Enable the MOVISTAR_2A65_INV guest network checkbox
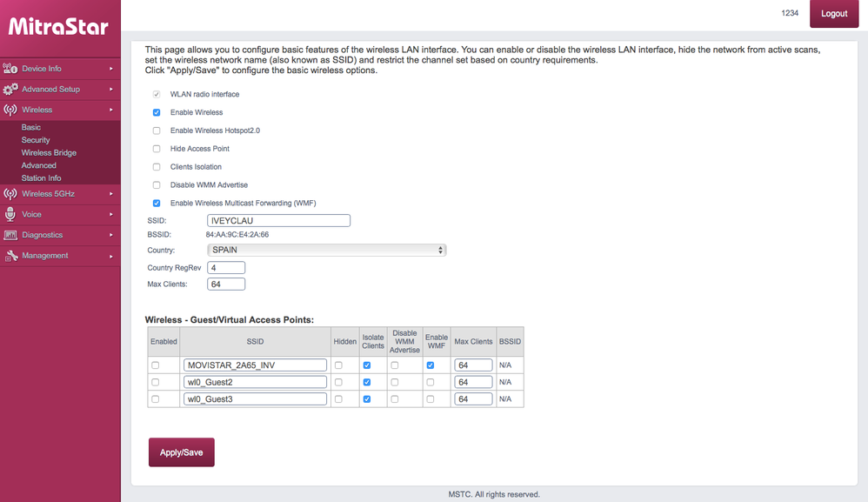 (x=156, y=365)
